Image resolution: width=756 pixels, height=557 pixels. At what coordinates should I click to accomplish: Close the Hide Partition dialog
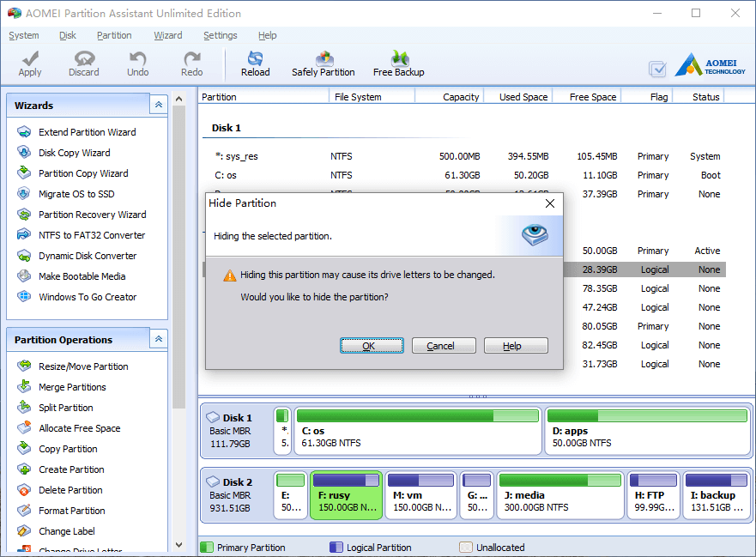tap(550, 203)
